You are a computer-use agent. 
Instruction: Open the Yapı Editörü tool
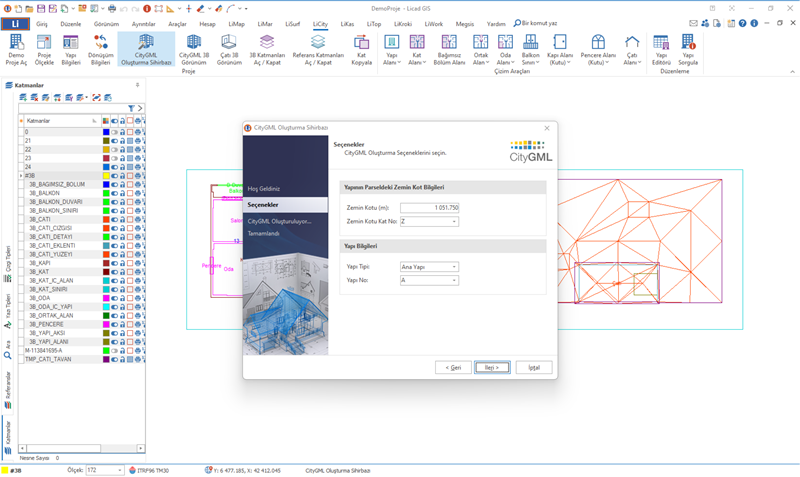click(661, 49)
